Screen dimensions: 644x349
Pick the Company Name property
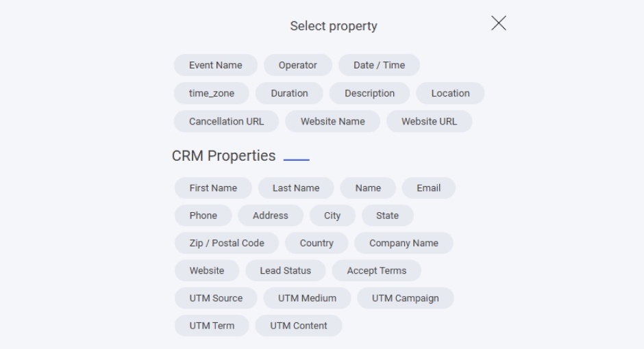[x=404, y=243]
